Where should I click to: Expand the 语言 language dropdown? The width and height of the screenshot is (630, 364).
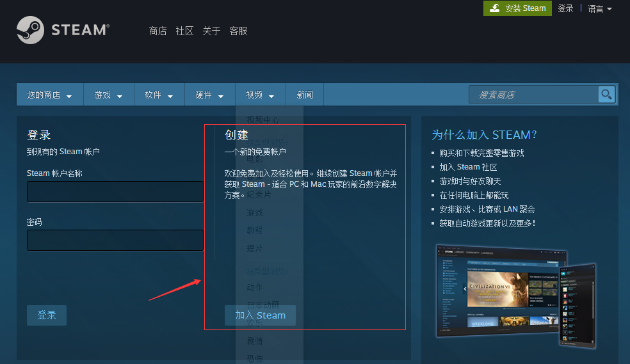click(599, 9)
